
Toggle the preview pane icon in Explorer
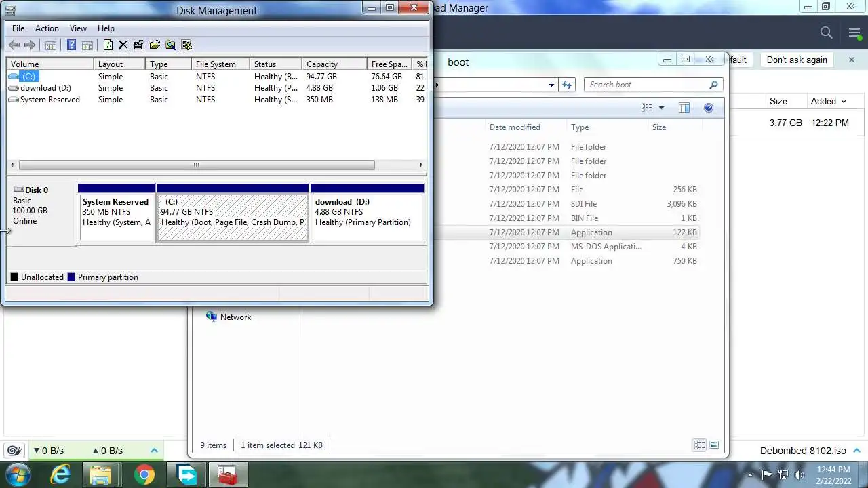[x=684, y=108]
